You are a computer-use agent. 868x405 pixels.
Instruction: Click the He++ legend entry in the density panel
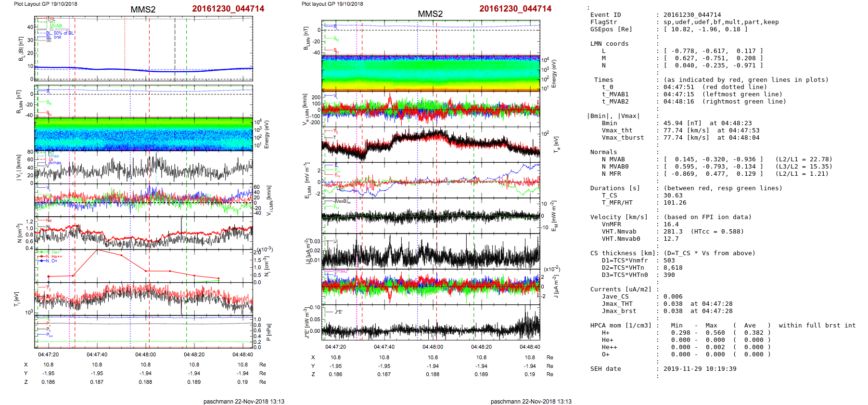tap(56, 257)
